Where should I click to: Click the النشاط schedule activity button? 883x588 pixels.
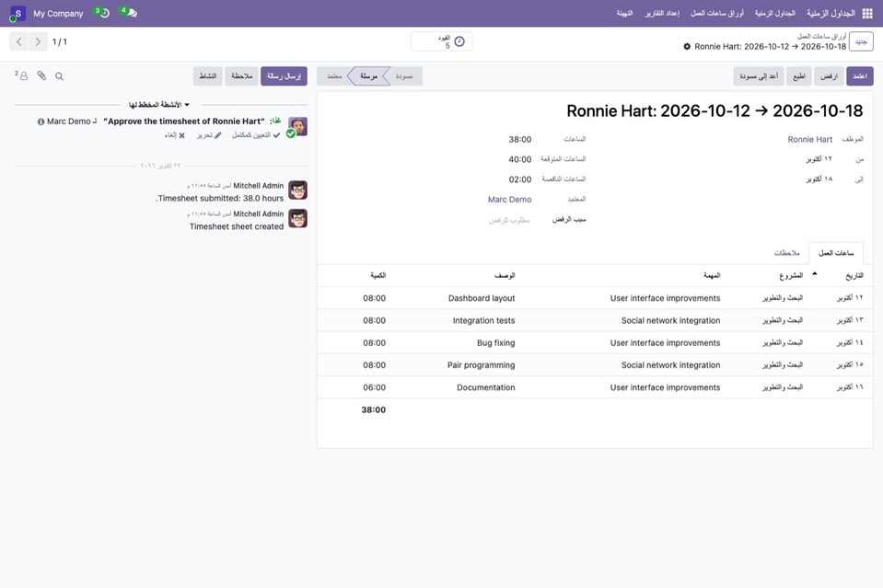pyautogui.click(x=208, y=76)
